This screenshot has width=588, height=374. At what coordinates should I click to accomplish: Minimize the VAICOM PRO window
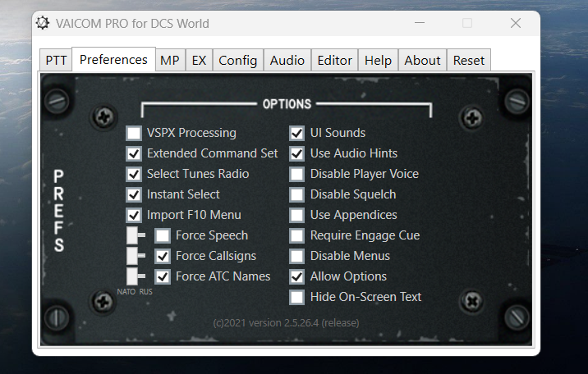tap(420, 23)
